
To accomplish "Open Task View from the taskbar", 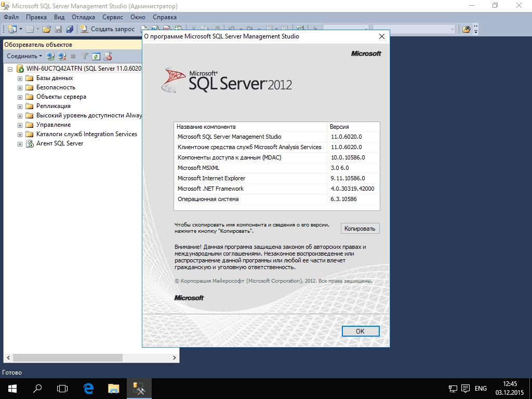I will click(x=62, y=389).
